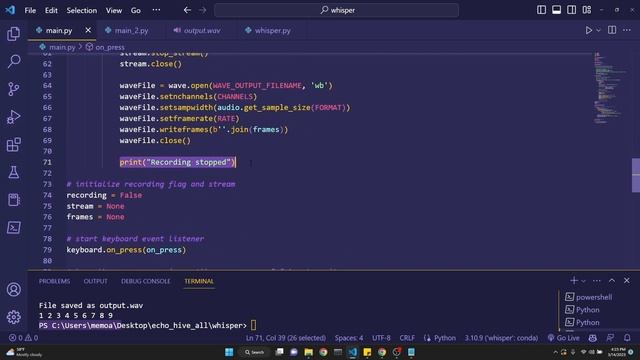The width and height of the screenshot is (640, 360).
Task: Open the Run and Debug view
Action: pos(13,117)
